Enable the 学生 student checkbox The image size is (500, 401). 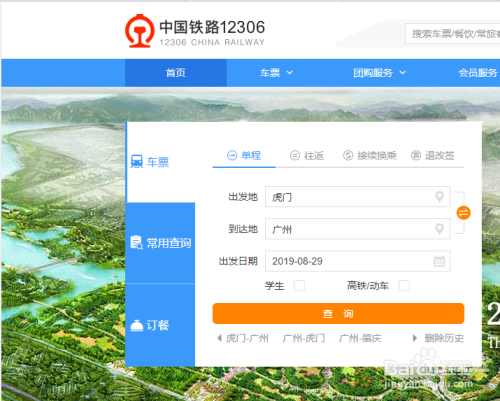[299, 286]
